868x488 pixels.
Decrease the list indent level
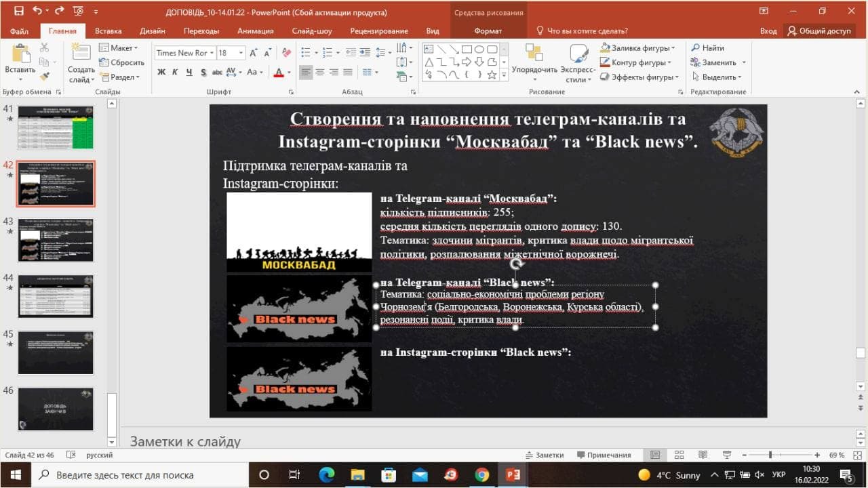click(x=351, y=53)
